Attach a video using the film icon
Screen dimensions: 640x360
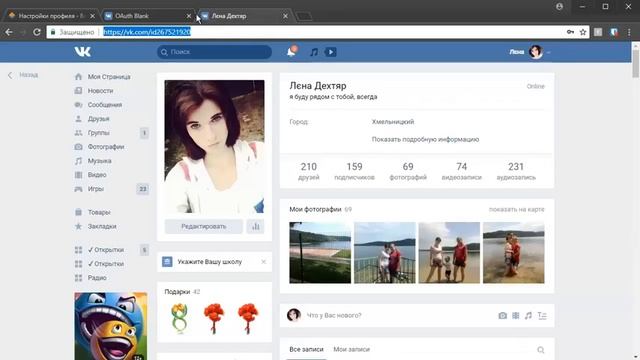pyautogui.click(x=516, y=316)
